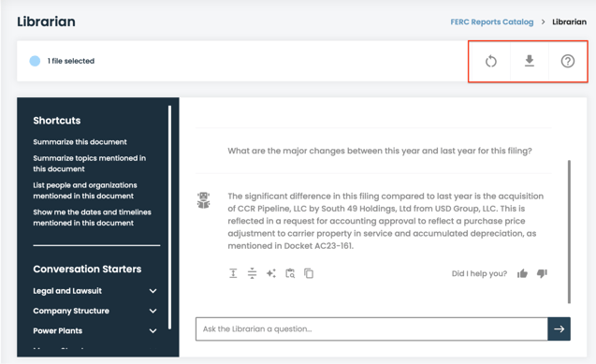Focus the Ask the Librarian question field
This screenshot has height=364, width=596.
[x=371, y=329]
